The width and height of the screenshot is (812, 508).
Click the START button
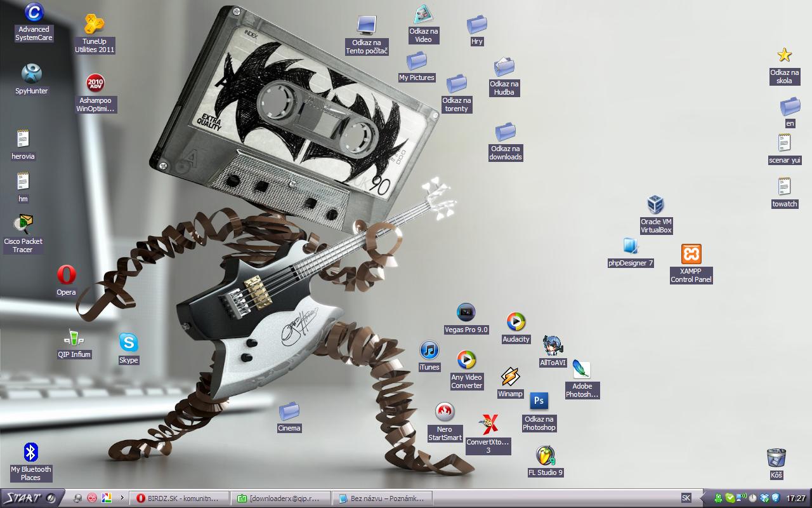(31, 498)
